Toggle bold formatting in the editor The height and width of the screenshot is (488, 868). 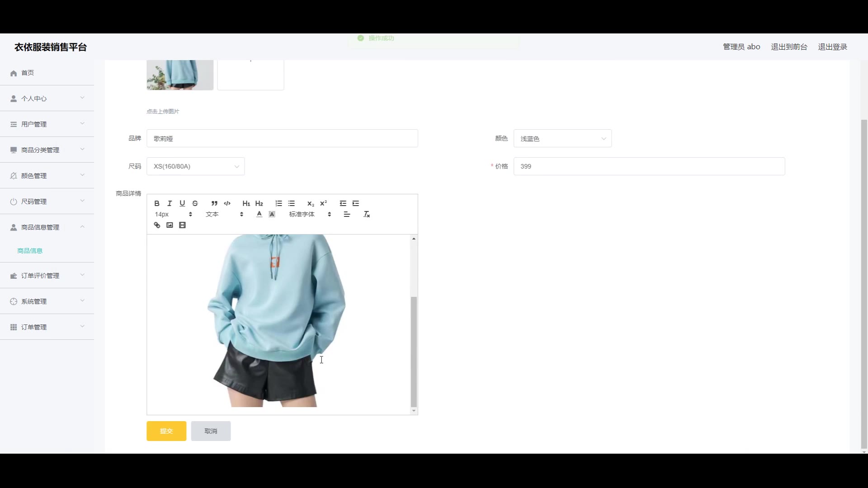[157, 203]
